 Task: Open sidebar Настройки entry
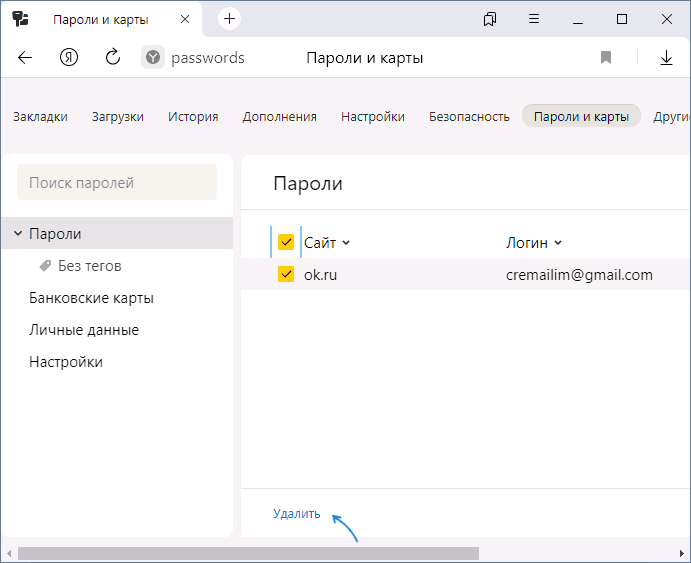coord(66,362)
